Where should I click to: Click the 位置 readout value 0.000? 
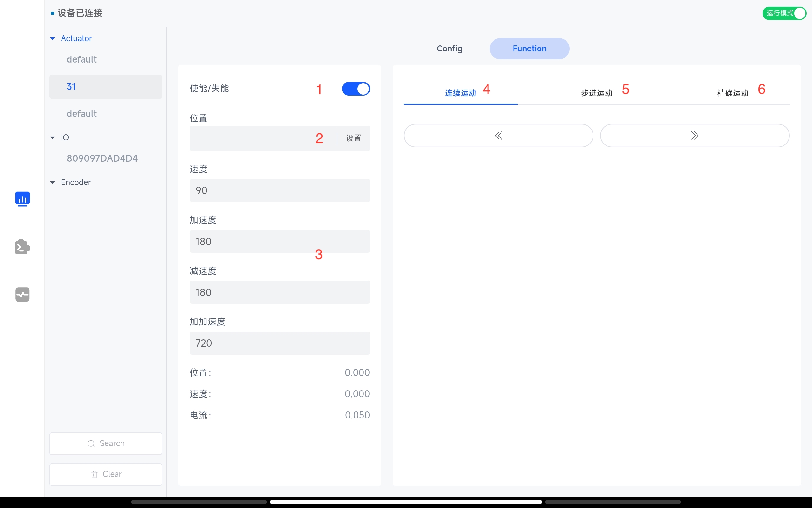[x=357, y=373]
